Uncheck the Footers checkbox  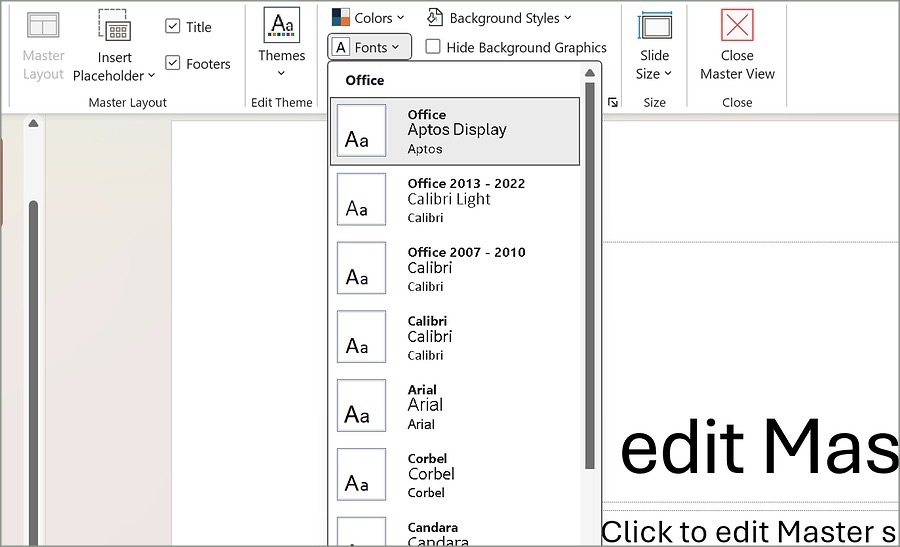click(172, 63)
